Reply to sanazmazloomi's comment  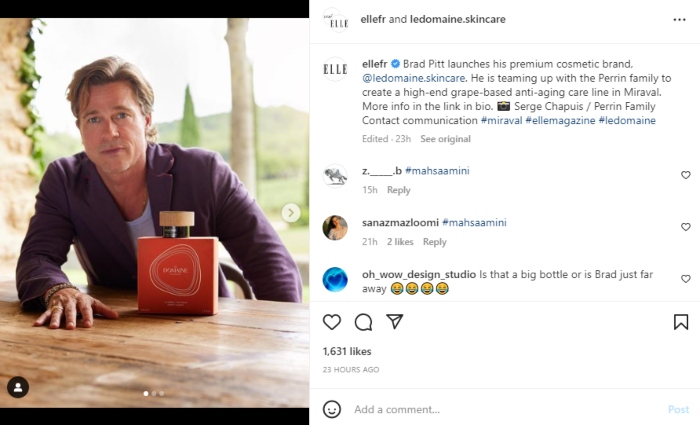coord(434,242)
